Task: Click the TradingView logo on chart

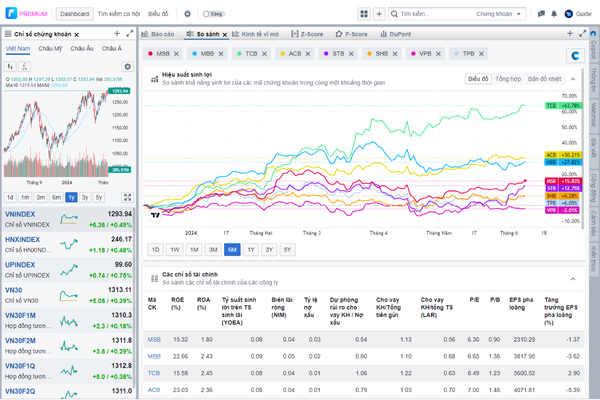Action: [155, 216]
